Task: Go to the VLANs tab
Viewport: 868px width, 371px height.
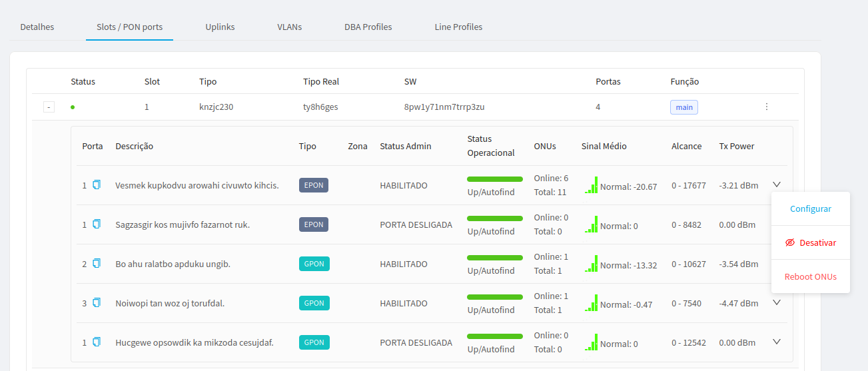Action: pyautogui.click(x=289, y=27)
